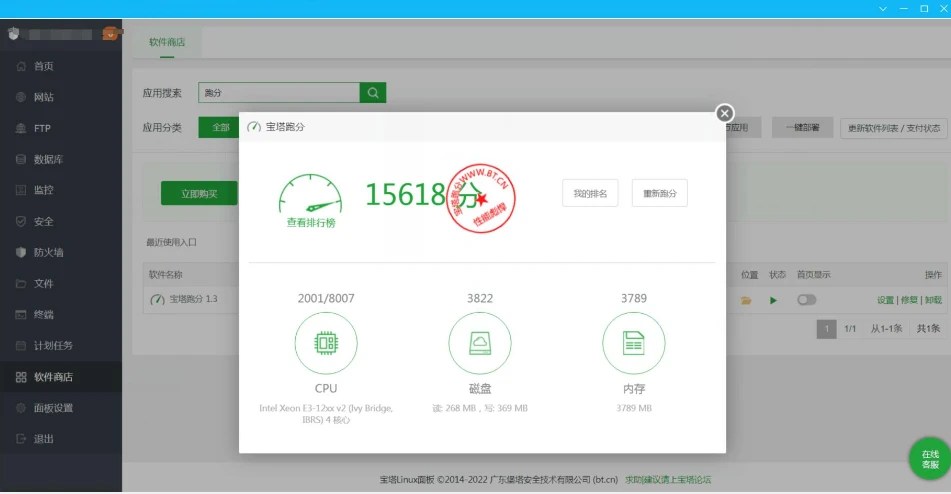
Task: Click the 计划任务 calendar icon
Action: (x=21, y=345)
